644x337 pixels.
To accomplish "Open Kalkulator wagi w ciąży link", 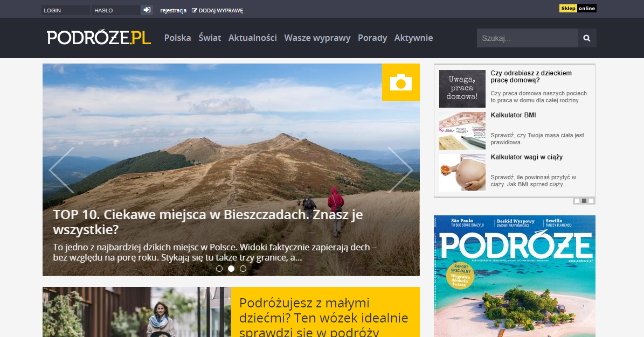I will coord(527,157).
